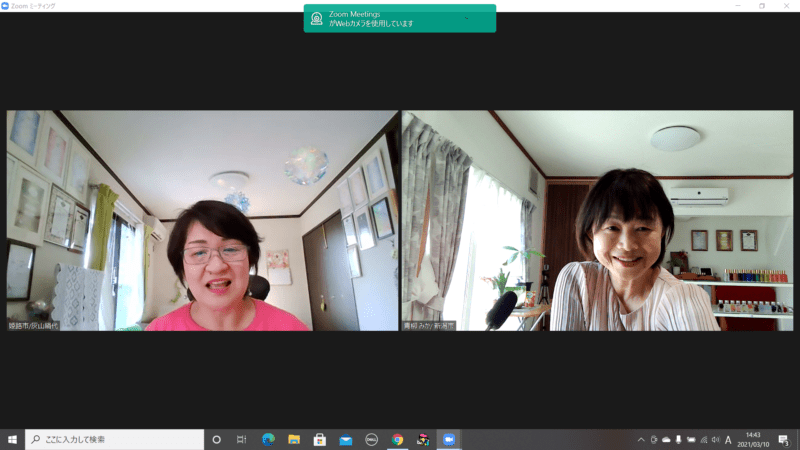Click the Zoom Meetings webcam notification banner
Image resolution: width=800 pixels, height=450 pixels.
pos(400,18)
